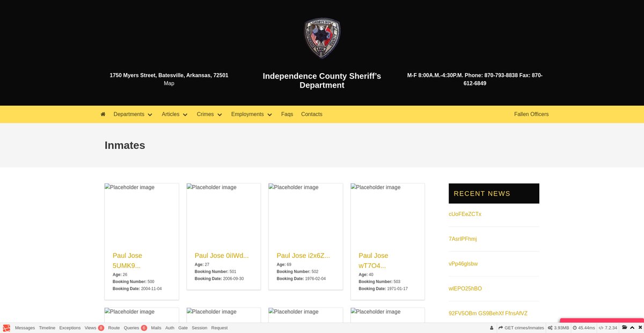Expand the Departments dropdown menu
Viewport: 644px width, 333px height.
coord(133,114)
